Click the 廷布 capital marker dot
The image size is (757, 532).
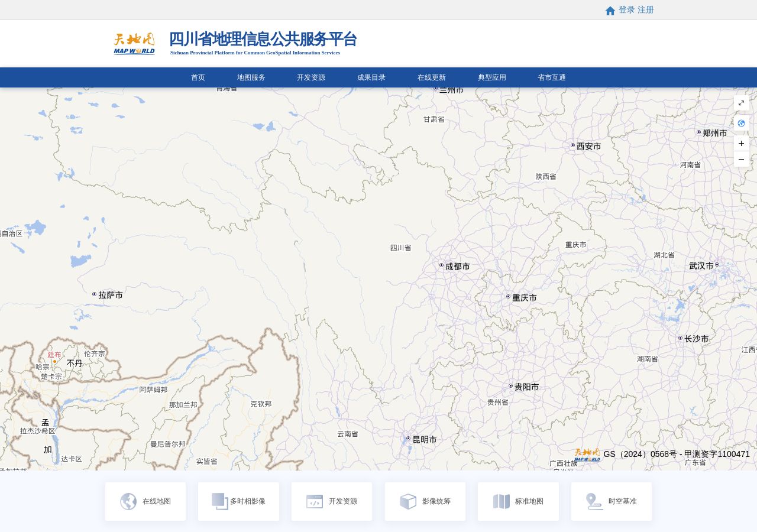pos(54,362)
